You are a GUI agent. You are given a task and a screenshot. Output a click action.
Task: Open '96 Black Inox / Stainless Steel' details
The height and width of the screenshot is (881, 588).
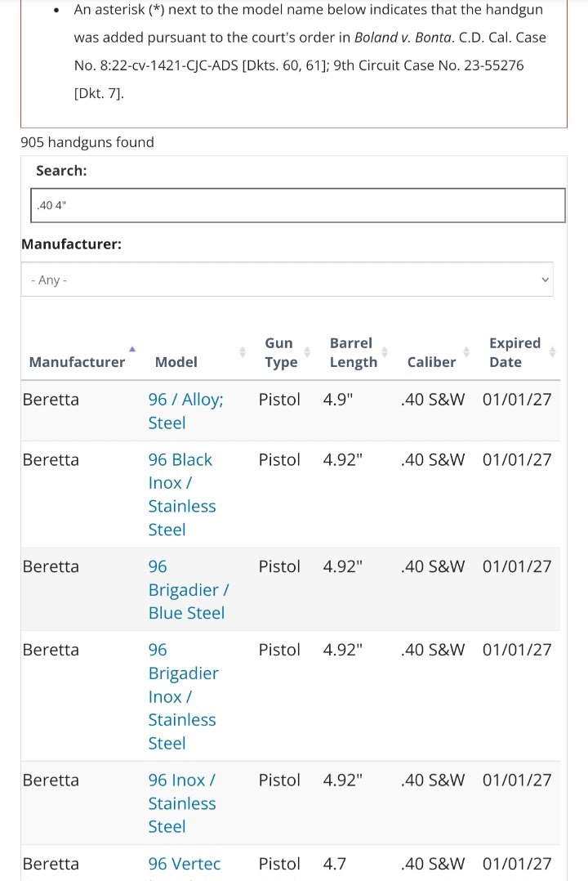point(181,494)
